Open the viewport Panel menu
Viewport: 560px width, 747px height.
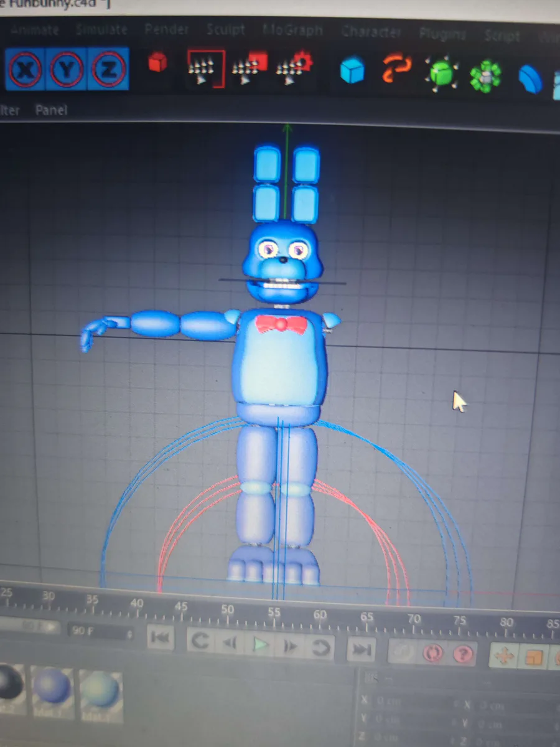[51, 110]
